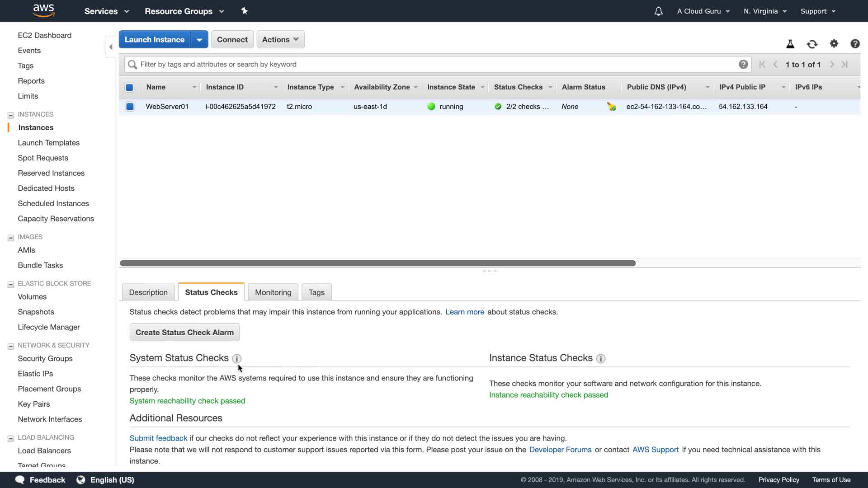This screenshot has width=868, height=488.
Task: Click the pin shortcut icon in navbar
Action: point(244,11)
